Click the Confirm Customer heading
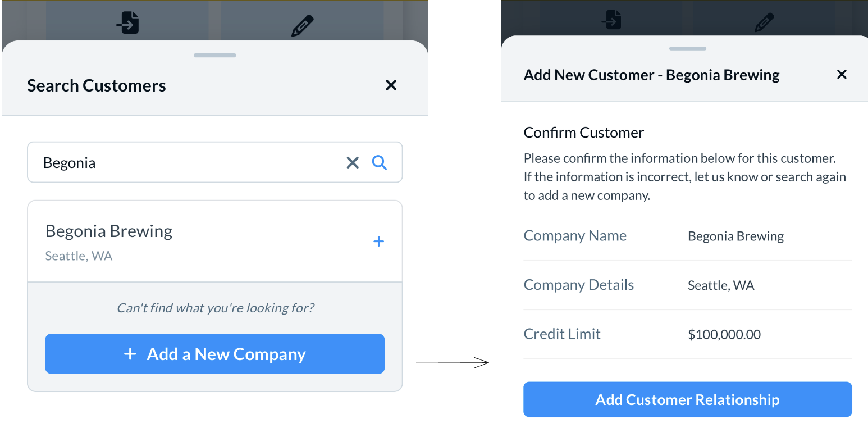 pos(583,133)
